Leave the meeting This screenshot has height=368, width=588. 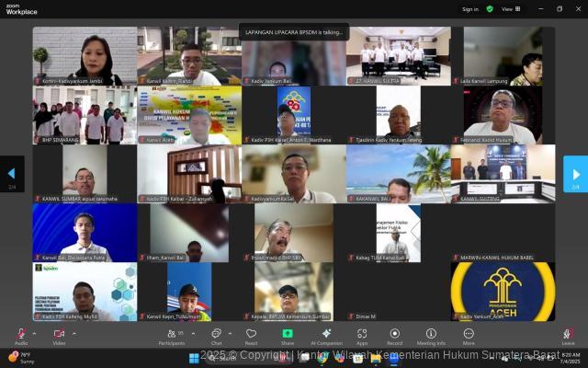(568, 334)
